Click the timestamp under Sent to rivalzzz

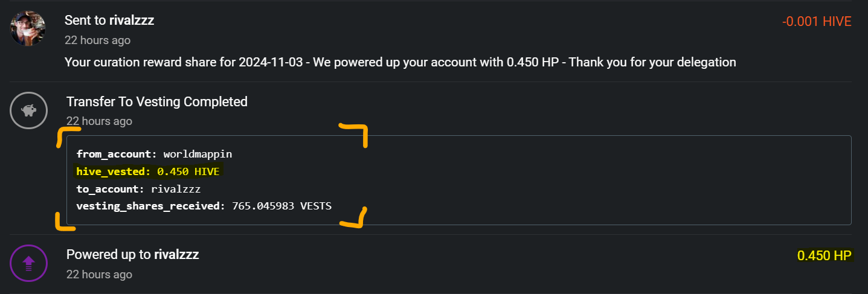(97, 40)
